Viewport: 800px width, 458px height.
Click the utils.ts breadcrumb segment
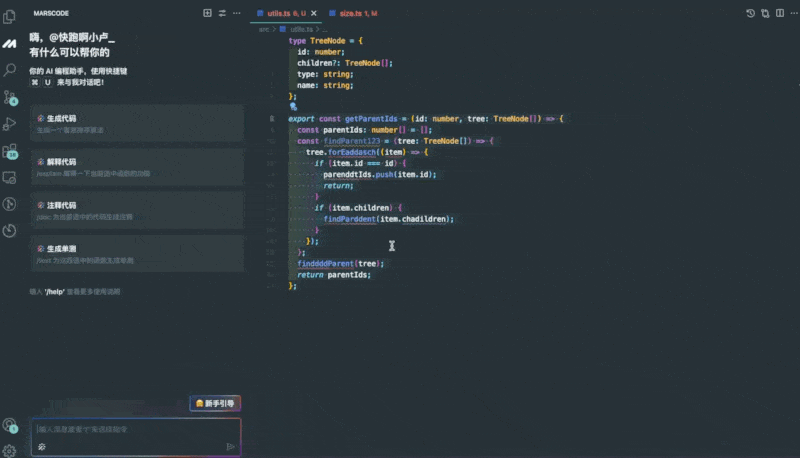click(x=301, y=29)
